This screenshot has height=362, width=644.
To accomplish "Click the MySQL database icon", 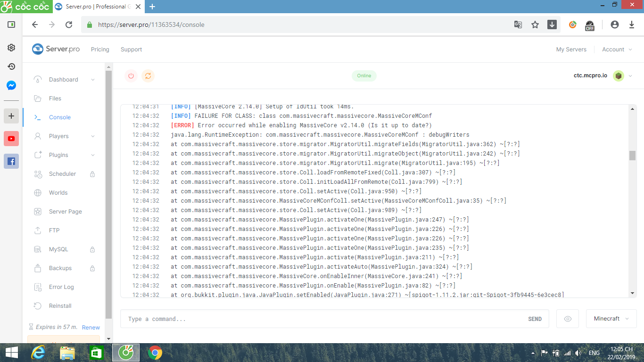I will (38, 249).
